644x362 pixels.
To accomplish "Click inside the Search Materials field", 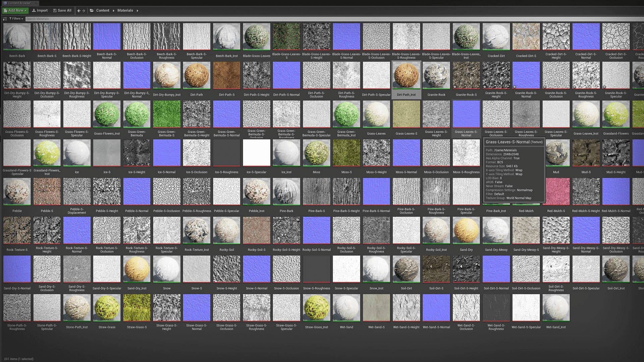I will point(50,19).
